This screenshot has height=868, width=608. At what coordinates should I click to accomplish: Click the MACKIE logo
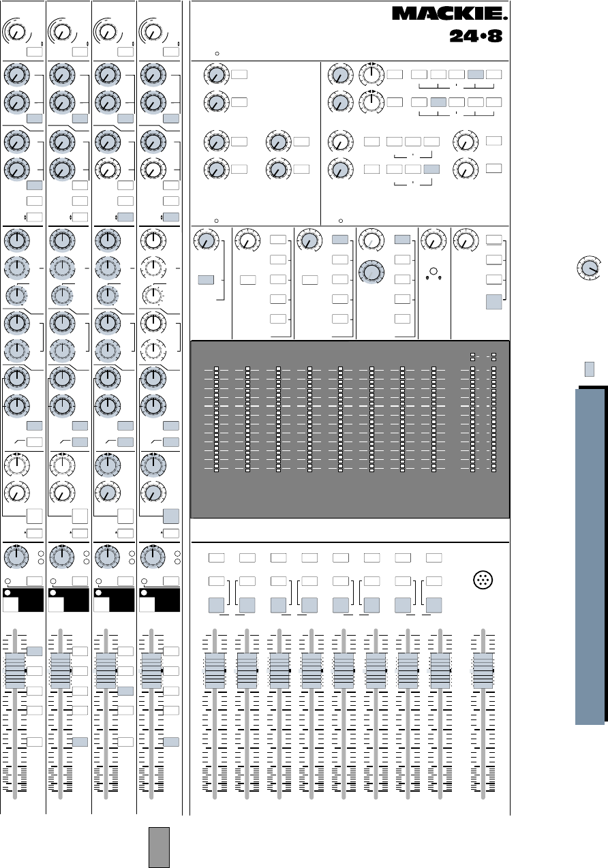tap(449, 14)
